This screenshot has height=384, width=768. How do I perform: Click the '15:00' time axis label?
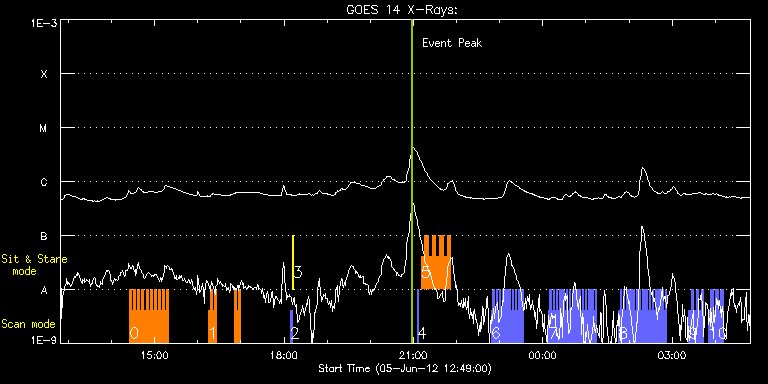(154, 355)
